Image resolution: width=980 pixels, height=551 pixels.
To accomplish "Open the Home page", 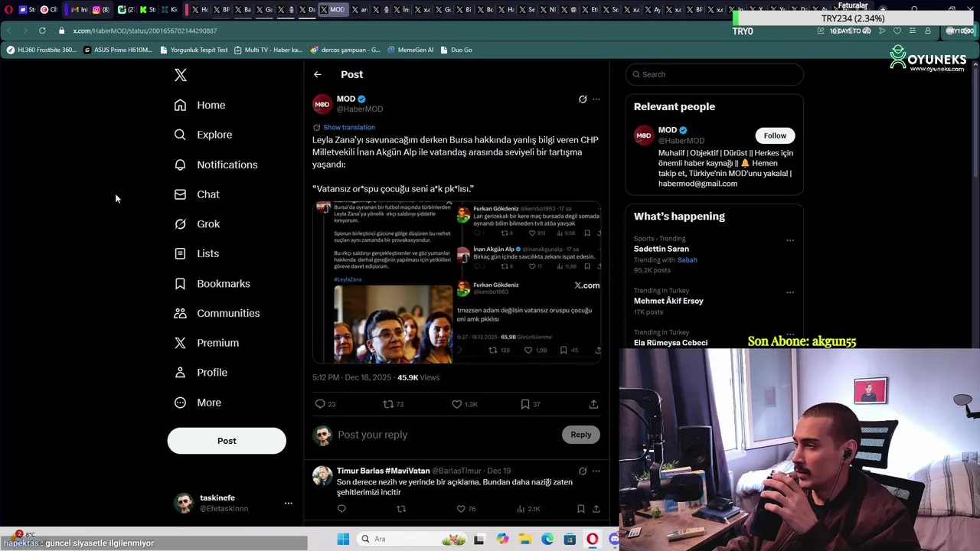I will pos(200,105).
